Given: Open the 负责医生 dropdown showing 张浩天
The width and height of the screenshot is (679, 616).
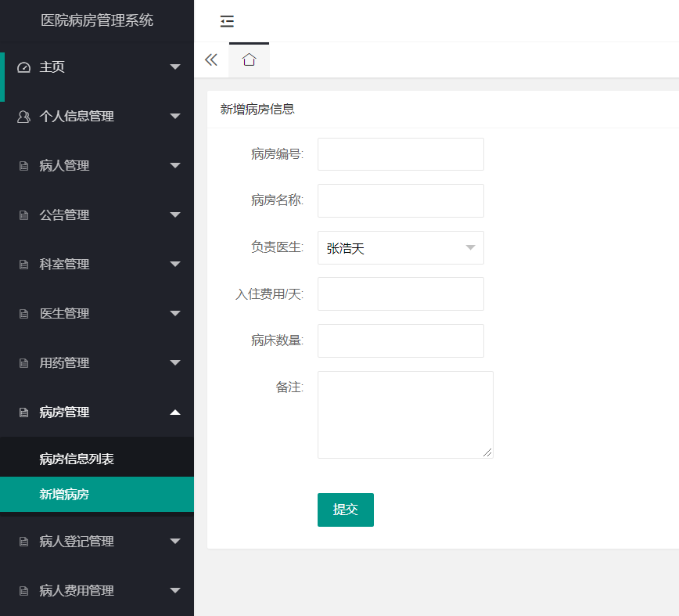Looking at the screenshot, I should coord(401,248).
